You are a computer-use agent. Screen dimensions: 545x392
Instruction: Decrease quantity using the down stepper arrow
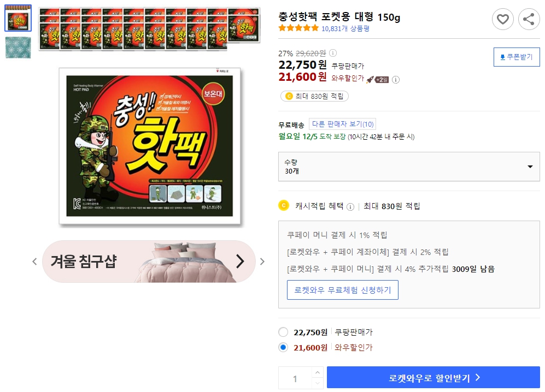pyautogui.click(x=317, y=382)
